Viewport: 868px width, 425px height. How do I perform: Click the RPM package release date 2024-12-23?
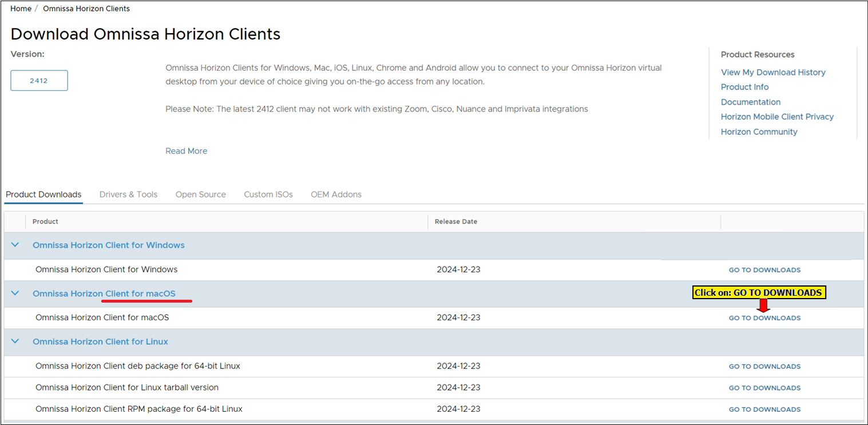[x=458, y=409]
